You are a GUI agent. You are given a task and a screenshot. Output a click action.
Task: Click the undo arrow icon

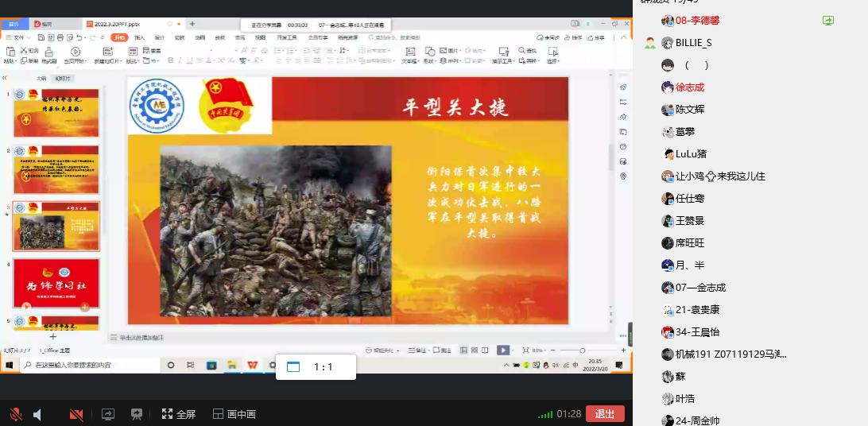(79, 37)
